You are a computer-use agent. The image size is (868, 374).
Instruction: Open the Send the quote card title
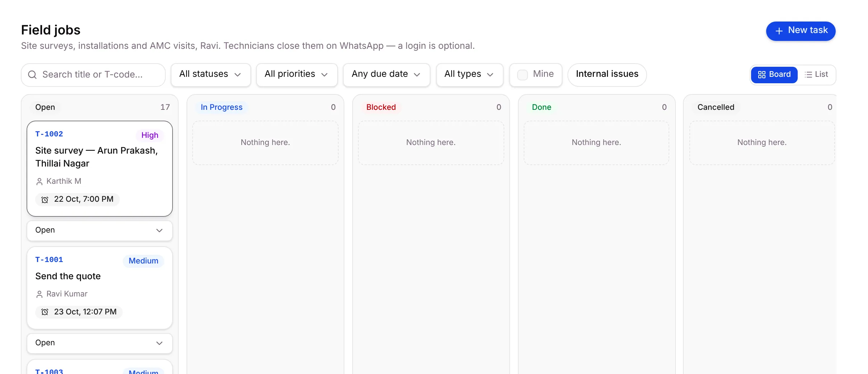coord(68,276)
